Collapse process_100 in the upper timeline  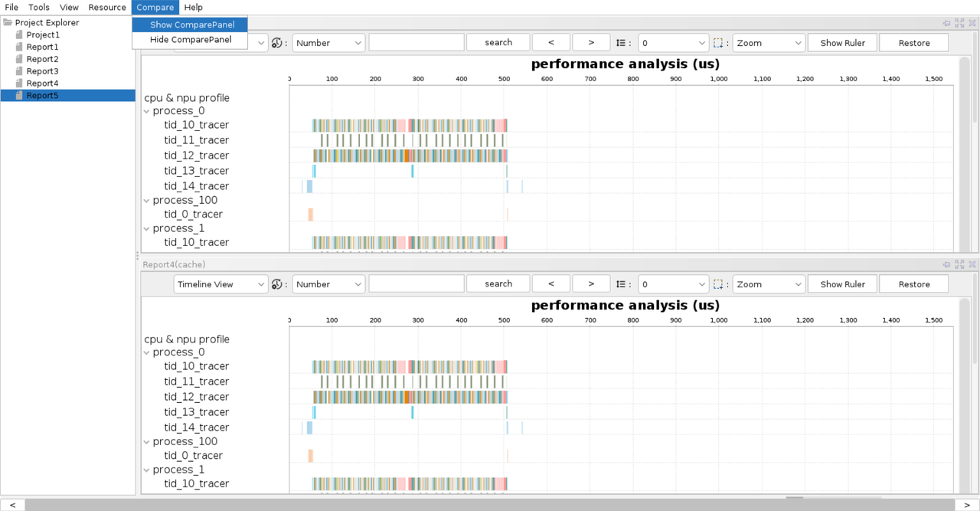coord(147,201)
